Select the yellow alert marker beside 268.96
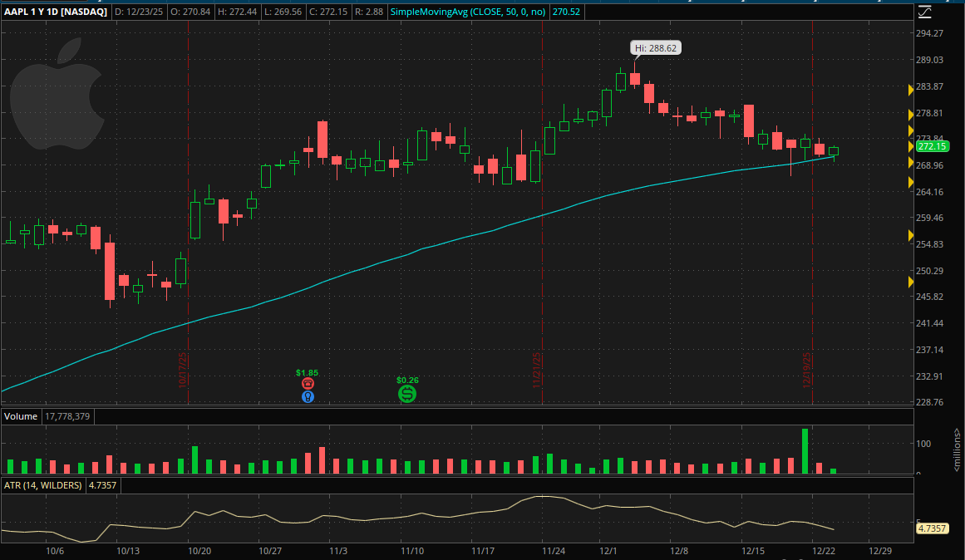This screenshot has height=560, width=965. pos(911,163)
